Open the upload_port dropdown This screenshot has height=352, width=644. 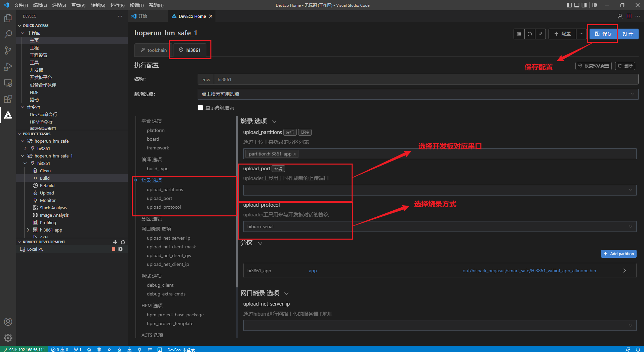coord(440,190)
